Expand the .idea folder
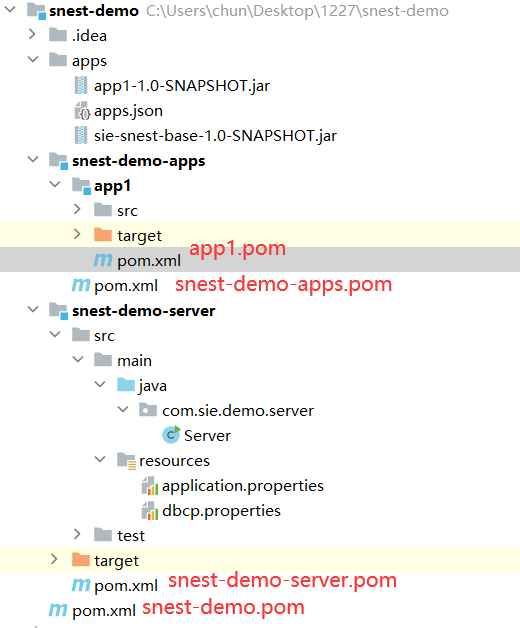This screenshot has height=628, width=520. 32,34
